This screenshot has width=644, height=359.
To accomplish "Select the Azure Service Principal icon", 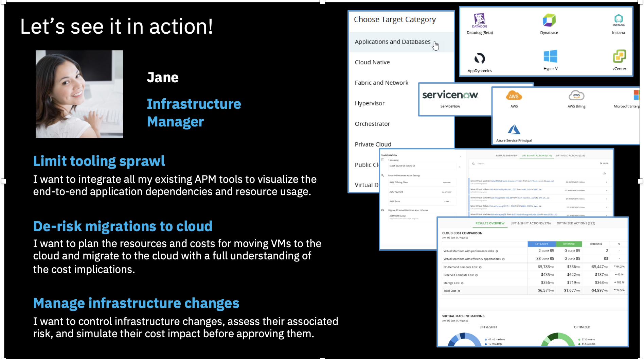I will click(x=514, y=130).
